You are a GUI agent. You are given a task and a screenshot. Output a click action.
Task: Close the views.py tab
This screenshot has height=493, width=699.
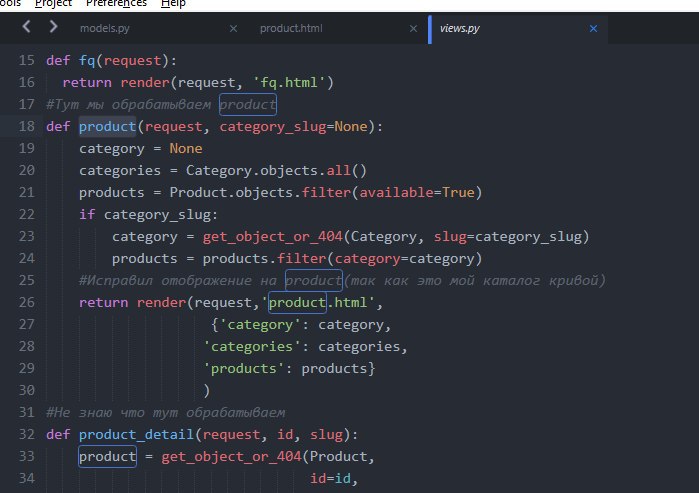pyautogui.click(x=593, y=29)
